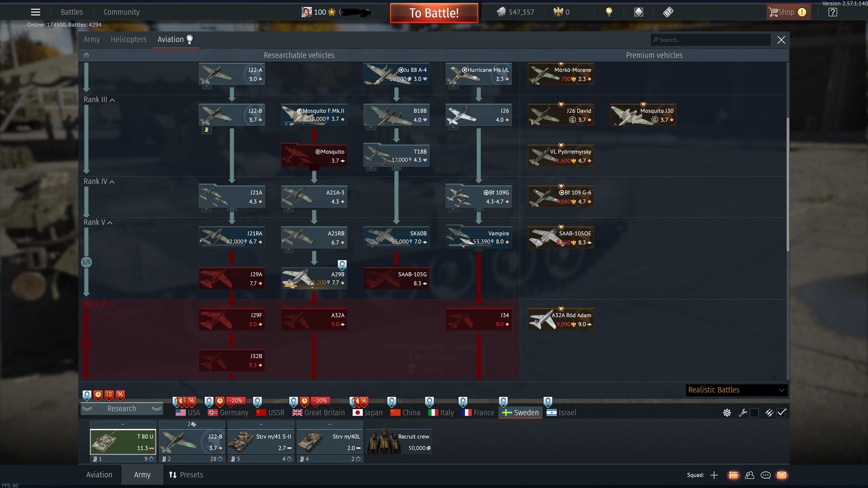
Task: Click the Research button
Action: 122,409
